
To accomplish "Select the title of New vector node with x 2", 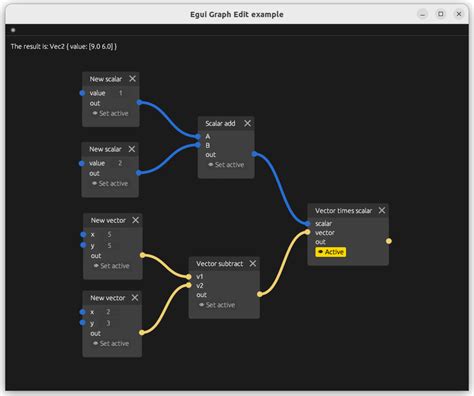I will (x=108, y=298).
